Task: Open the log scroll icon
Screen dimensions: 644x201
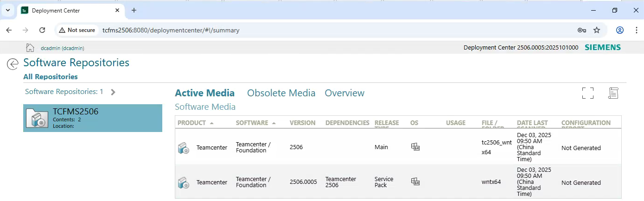Action: coord(613,93)
